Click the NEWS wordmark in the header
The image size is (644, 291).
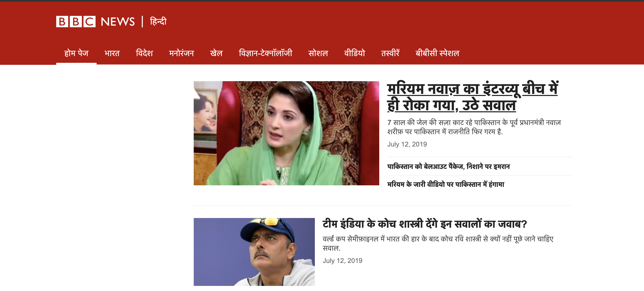(x=118, y=22)
